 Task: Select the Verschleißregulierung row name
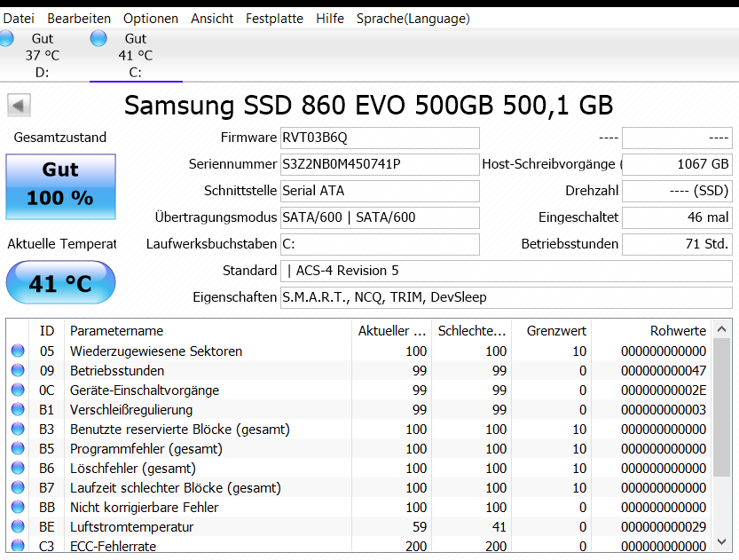(x=131, y=410)
